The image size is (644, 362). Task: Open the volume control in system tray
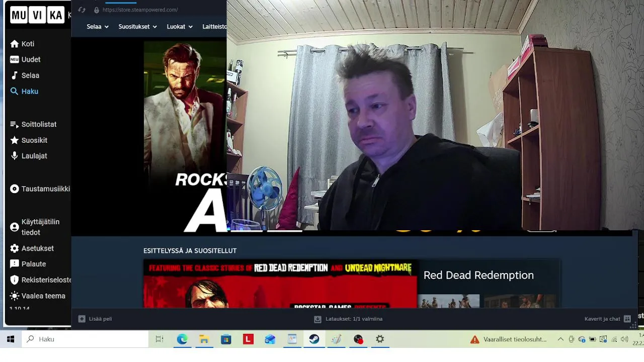624,339
